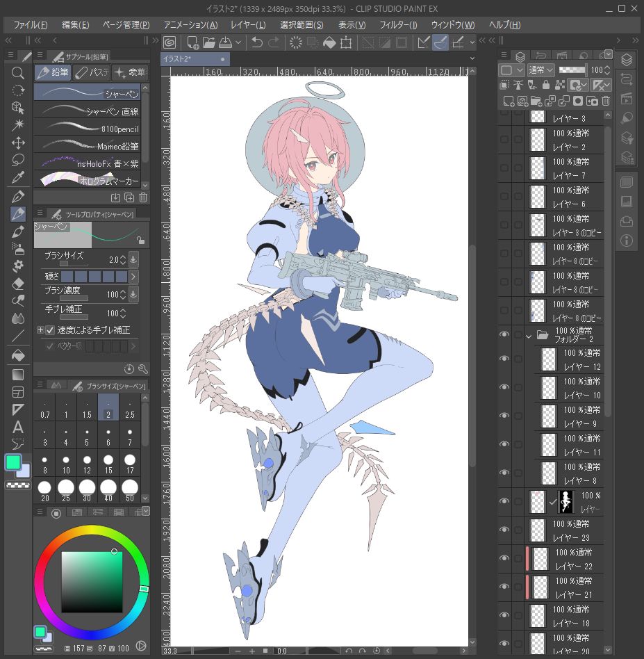Click the Open file toolbar icon

click(209, 42)
